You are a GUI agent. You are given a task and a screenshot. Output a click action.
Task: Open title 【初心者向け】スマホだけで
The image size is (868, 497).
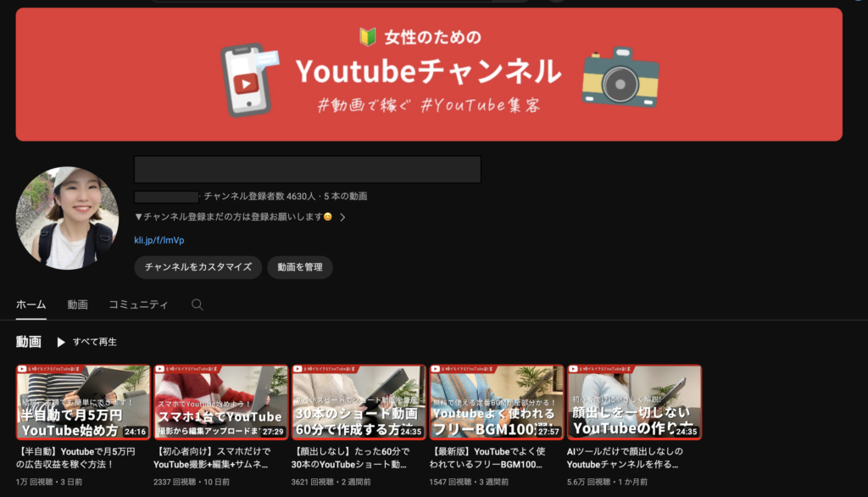tap(212, 458)
